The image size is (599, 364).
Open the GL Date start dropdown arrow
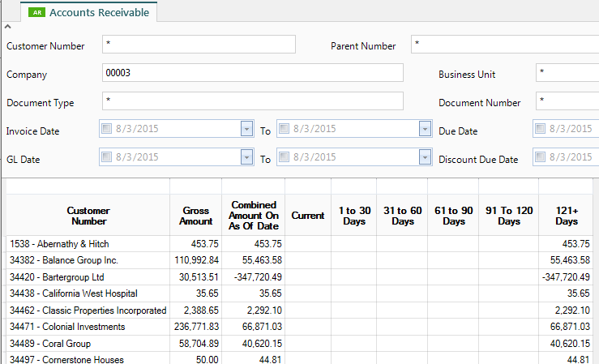point(247,157)
